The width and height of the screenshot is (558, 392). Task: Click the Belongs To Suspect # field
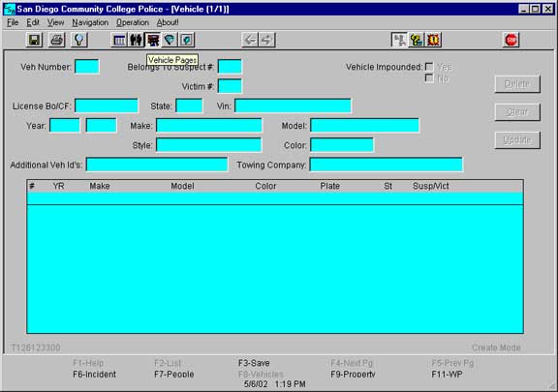(x=230, y=67)
